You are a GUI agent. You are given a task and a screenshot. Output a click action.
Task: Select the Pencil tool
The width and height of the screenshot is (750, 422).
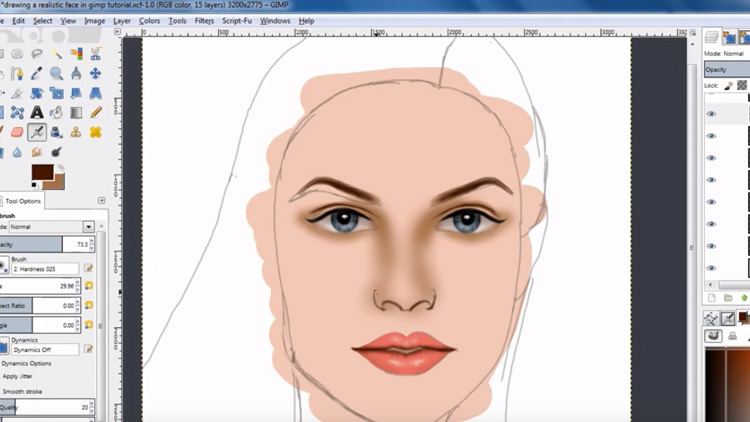tap(96, 112)
